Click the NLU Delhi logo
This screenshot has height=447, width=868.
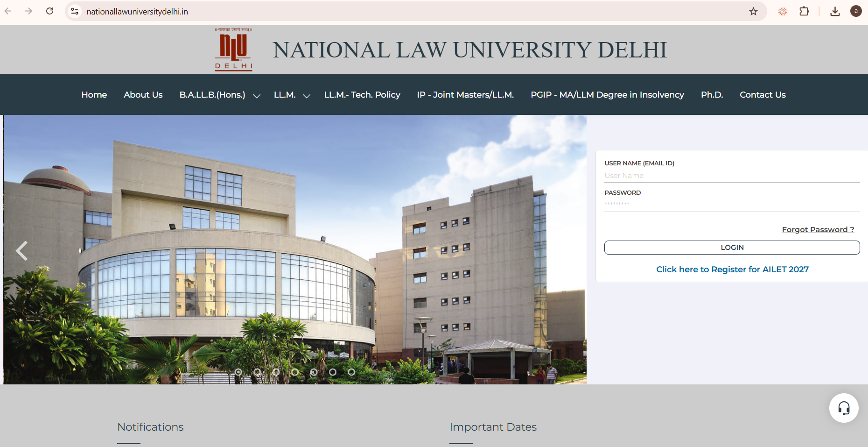[234, 50]
